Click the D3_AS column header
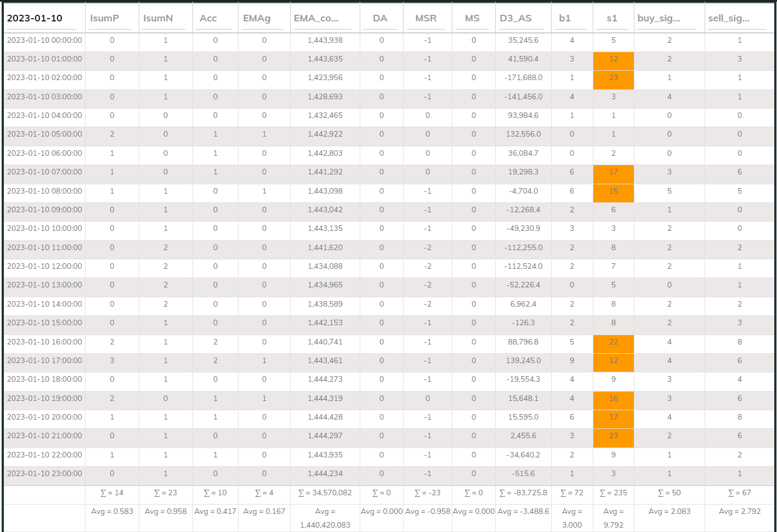This screenshot has height=532, width=777. click(x=515, y=18)
